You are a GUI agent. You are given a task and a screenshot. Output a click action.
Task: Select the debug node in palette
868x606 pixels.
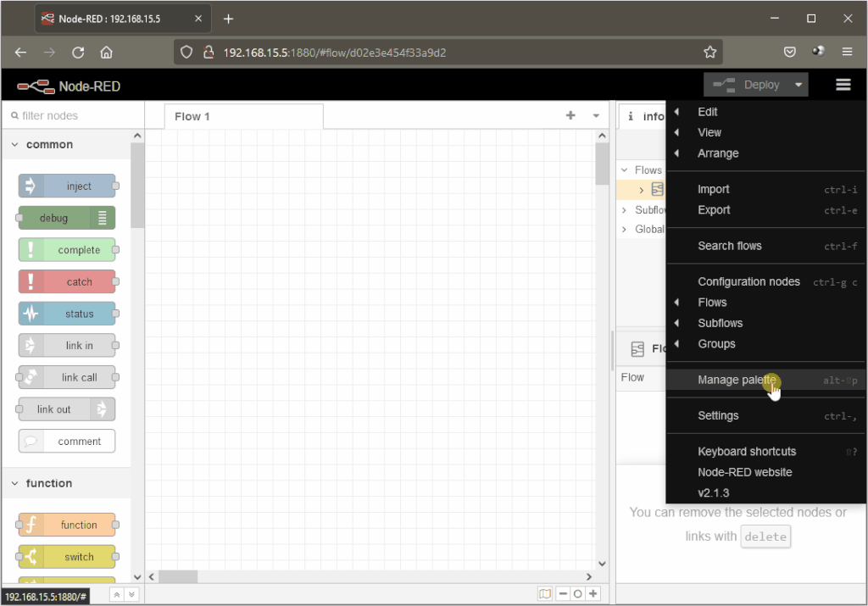point(67,218)
